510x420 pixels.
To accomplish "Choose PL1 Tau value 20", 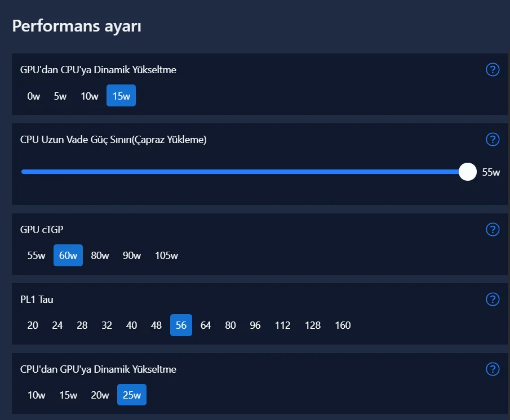I will tap(33, 325).
